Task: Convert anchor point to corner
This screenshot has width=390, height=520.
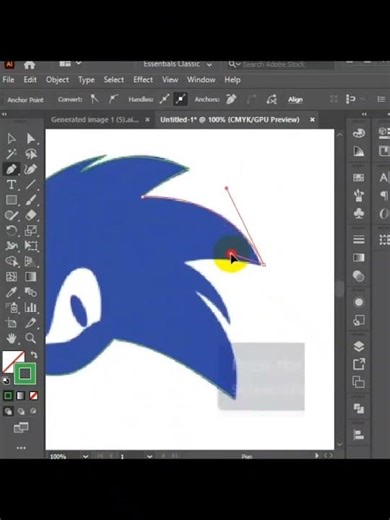Action: (x=94, y=99)
